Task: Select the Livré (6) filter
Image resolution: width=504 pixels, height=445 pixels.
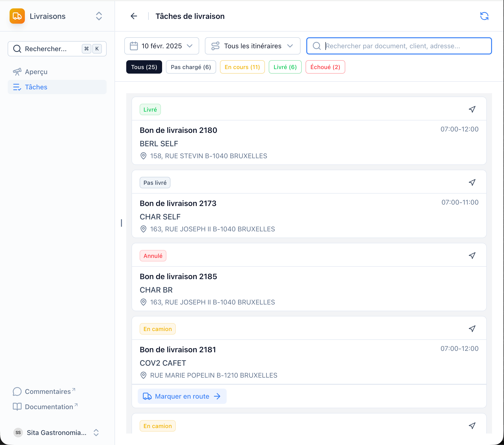Action: (285, 67)
